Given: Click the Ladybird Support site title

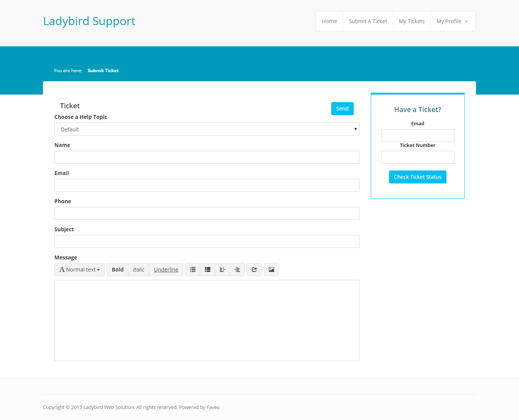Looking at the screenshot, I should pyautogui.click(x=89, y=21).
